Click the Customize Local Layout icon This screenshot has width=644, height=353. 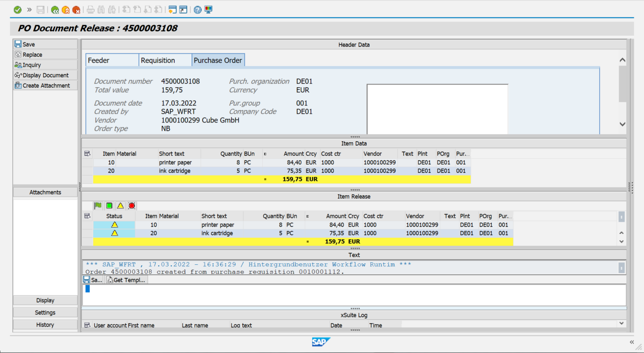coord(208,9)
